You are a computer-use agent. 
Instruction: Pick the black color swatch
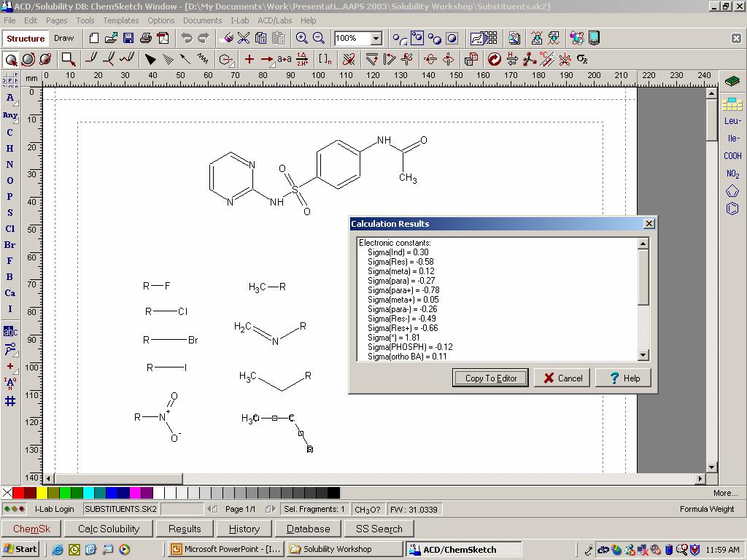(334, 492)
